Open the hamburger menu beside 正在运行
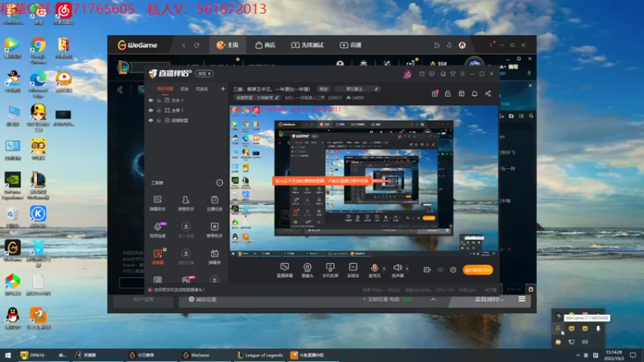The height and width of the screenshot is (362, 644). coord(522,299)
